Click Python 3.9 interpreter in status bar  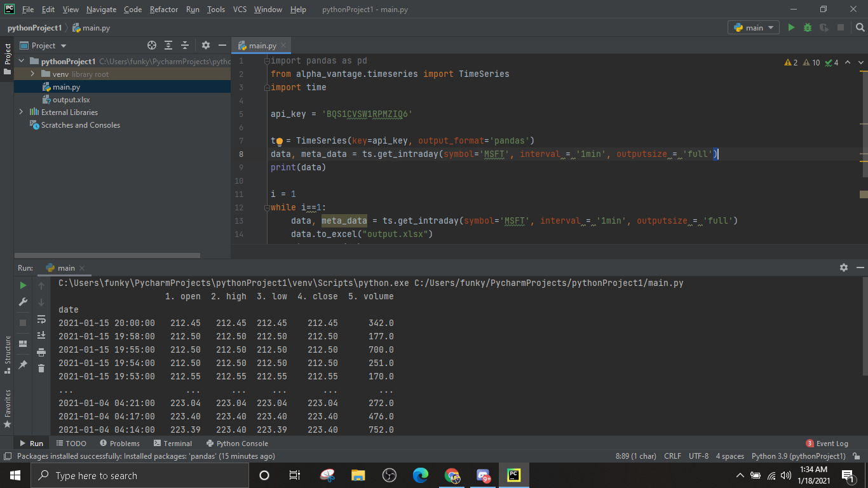point(798,456)
